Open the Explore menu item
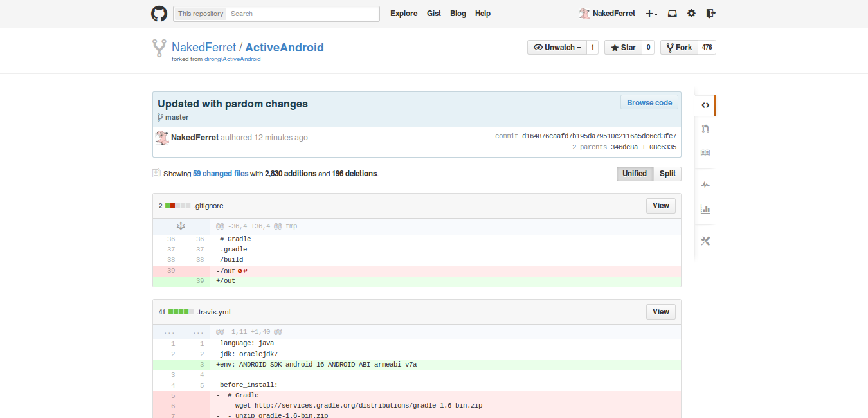 click(x=404, y=14)
